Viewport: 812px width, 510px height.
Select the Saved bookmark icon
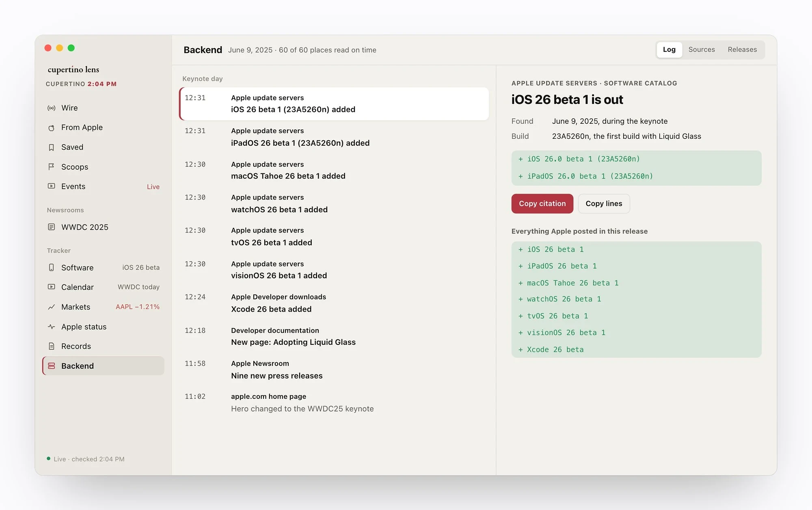coord(51,147)
